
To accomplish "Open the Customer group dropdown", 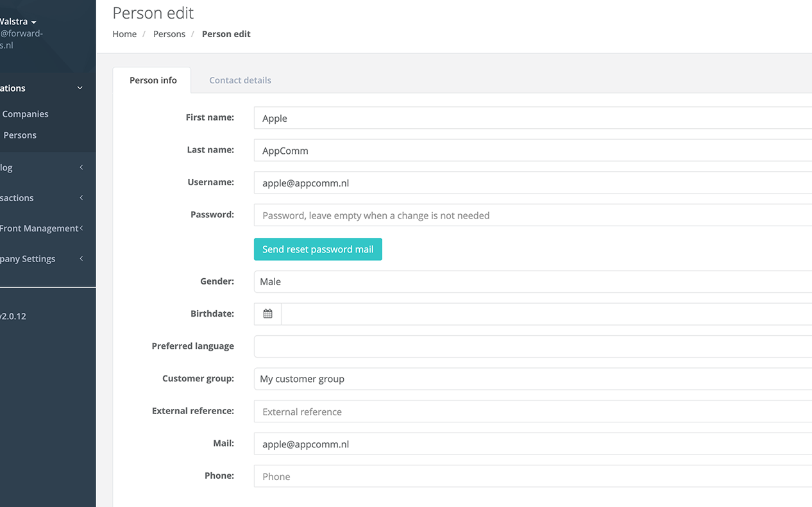I will click(x=532, y=379).
